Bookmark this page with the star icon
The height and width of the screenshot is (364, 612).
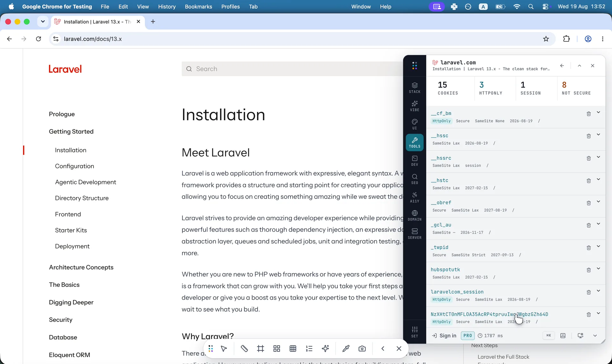[546, 39]
